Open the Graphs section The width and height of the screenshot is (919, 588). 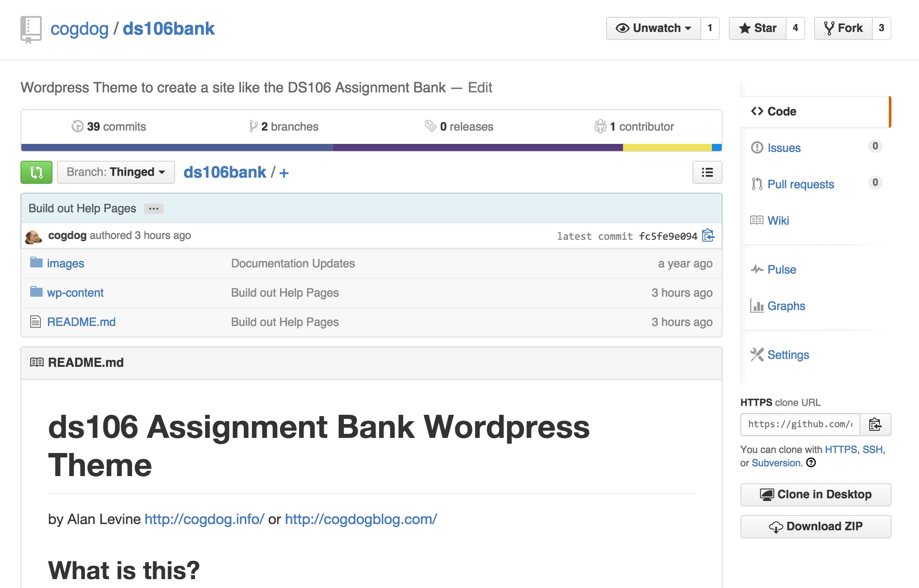(786, 306)
